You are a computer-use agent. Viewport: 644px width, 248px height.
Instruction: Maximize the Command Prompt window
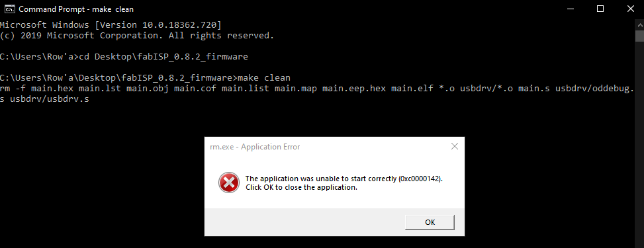(600, 9)
